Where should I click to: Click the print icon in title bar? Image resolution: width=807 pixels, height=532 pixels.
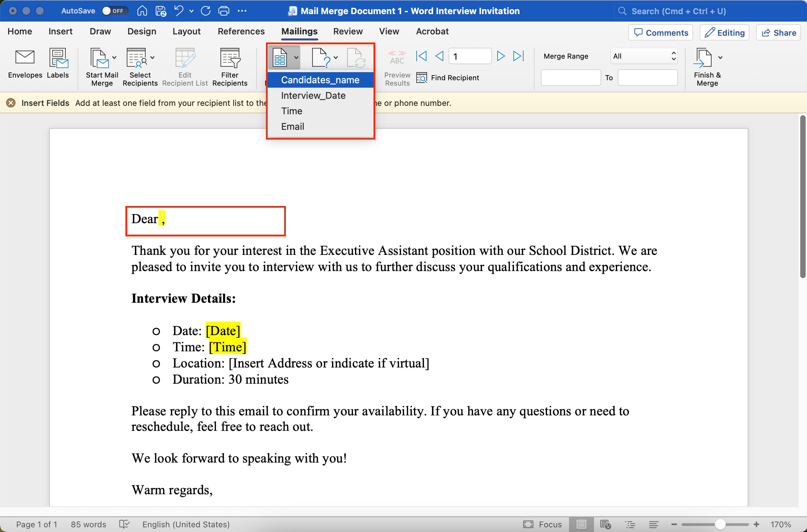[x=223, y=11]
